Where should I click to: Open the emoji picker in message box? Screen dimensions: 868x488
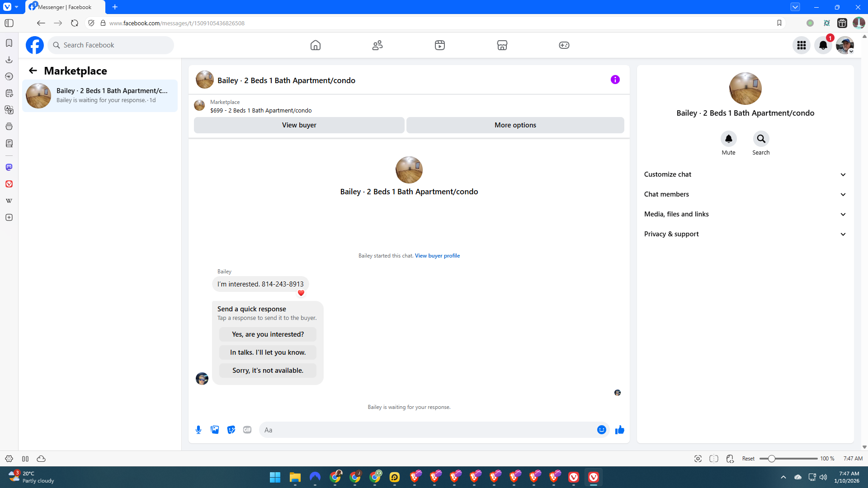tap(601, 430)
